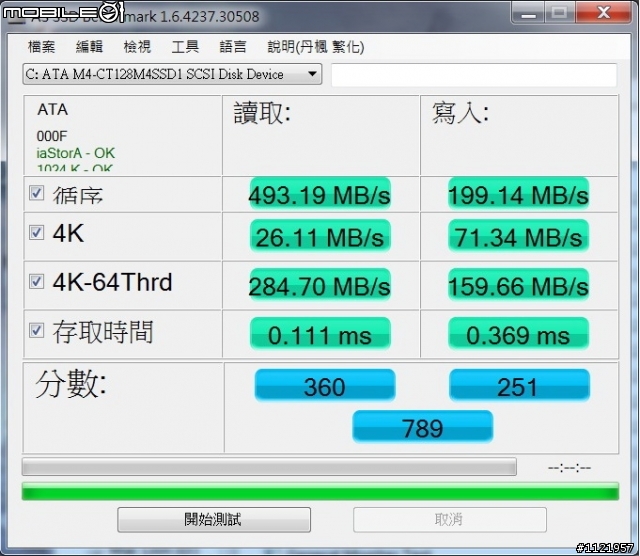Toggle the 存取時間 access time checkbox
This screenshot has height=556, width=640.
36,330
